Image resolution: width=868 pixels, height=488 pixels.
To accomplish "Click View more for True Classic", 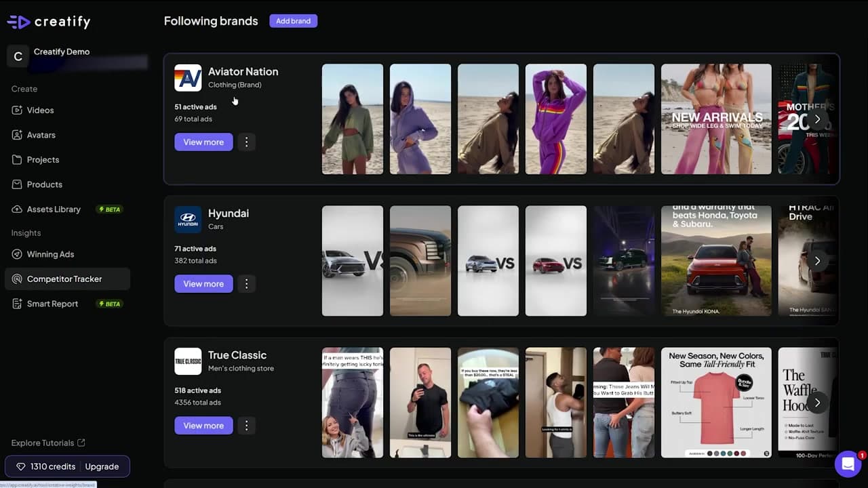I will tap(203, 426).
